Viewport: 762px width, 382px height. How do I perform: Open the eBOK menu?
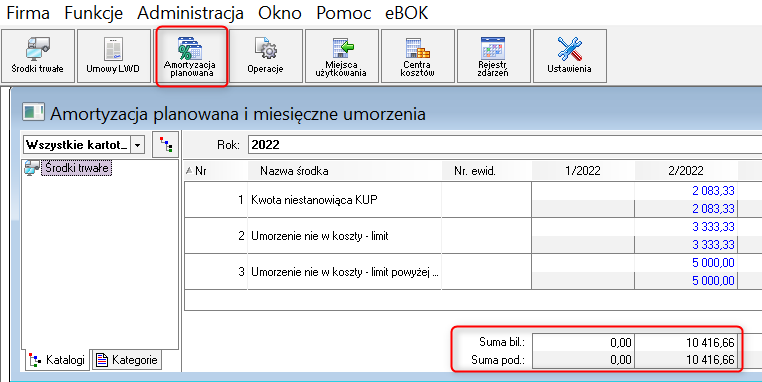tap(406, 13)
